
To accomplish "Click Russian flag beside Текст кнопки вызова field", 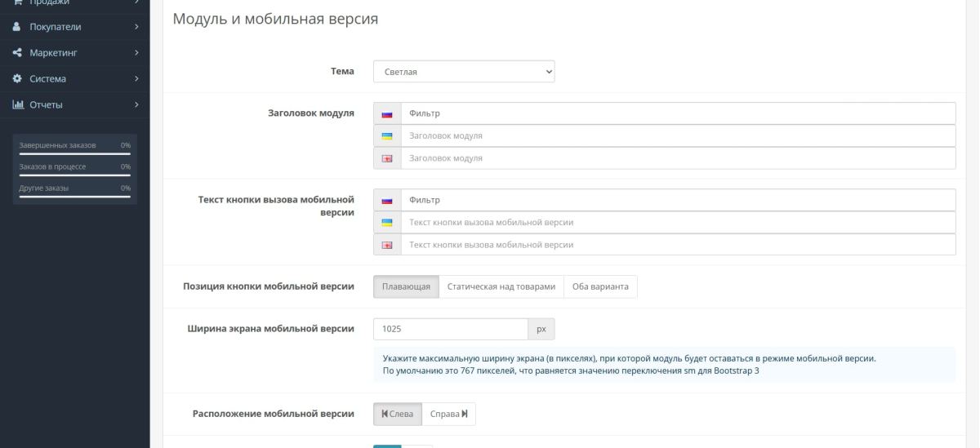I will (387, 200).
